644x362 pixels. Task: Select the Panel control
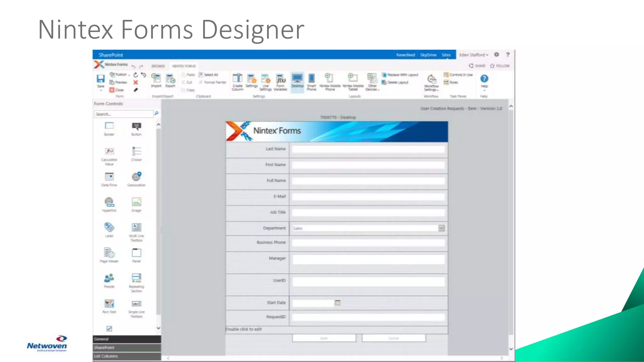(136, 255)
